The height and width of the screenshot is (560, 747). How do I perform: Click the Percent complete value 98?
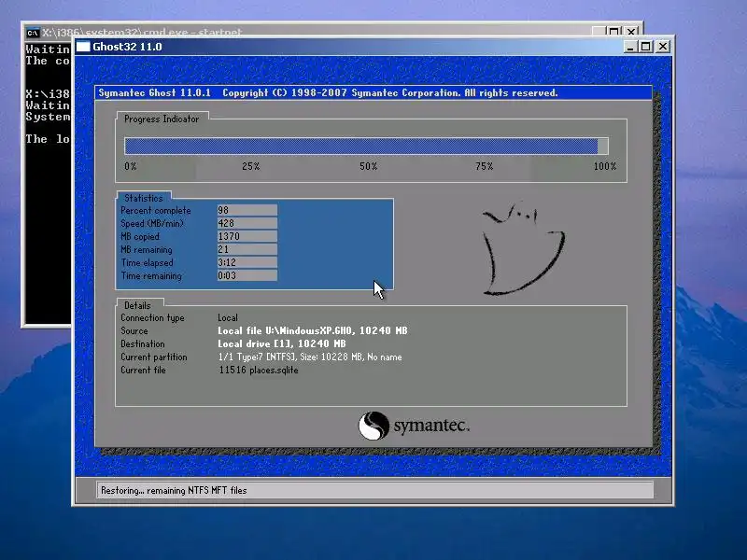(x=247, y=210)
